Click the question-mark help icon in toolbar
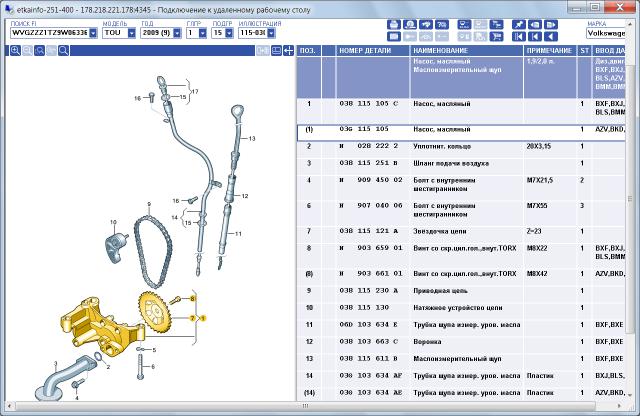Screen dimensions: 640x416 pyautogui.click(x=442, y=24)
